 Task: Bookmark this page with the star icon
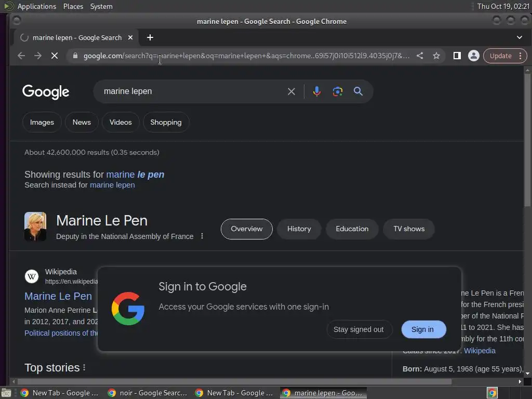436,56
